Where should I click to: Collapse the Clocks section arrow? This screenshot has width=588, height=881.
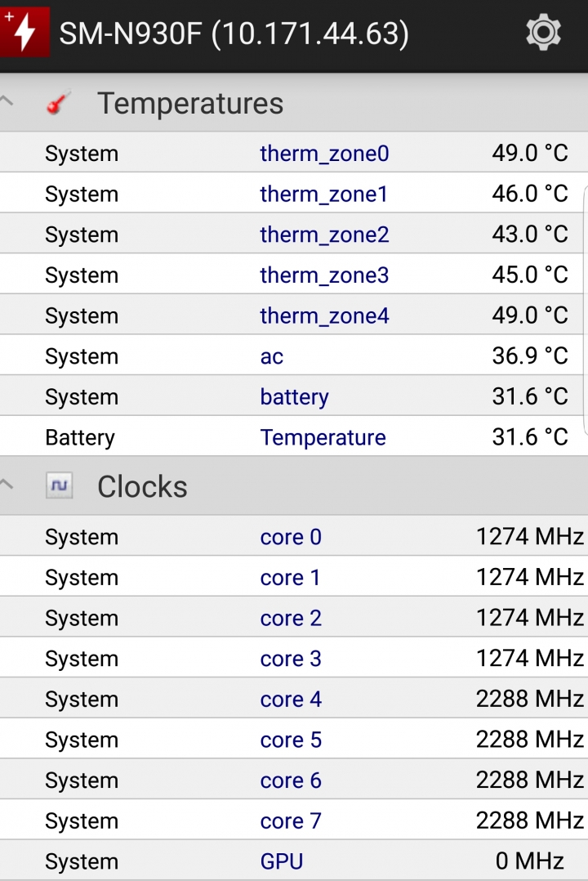(x=7, y=485)
